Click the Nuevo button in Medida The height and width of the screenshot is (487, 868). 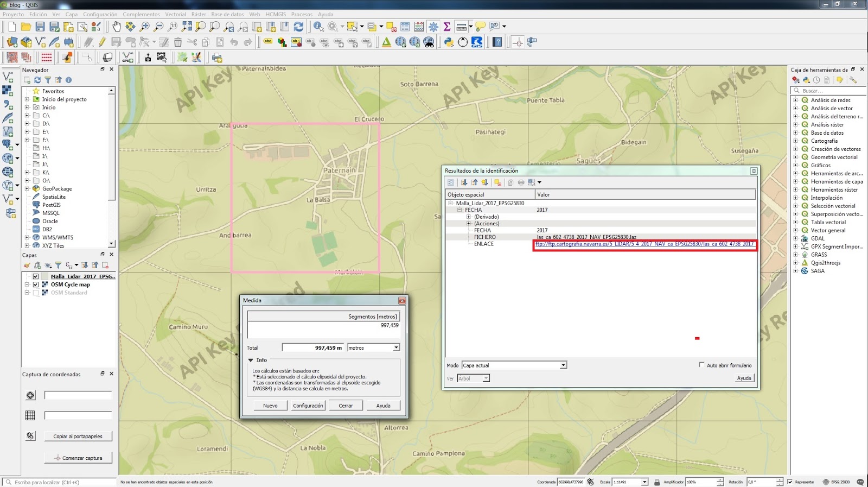pyautogui.click(x=270, y=406)
